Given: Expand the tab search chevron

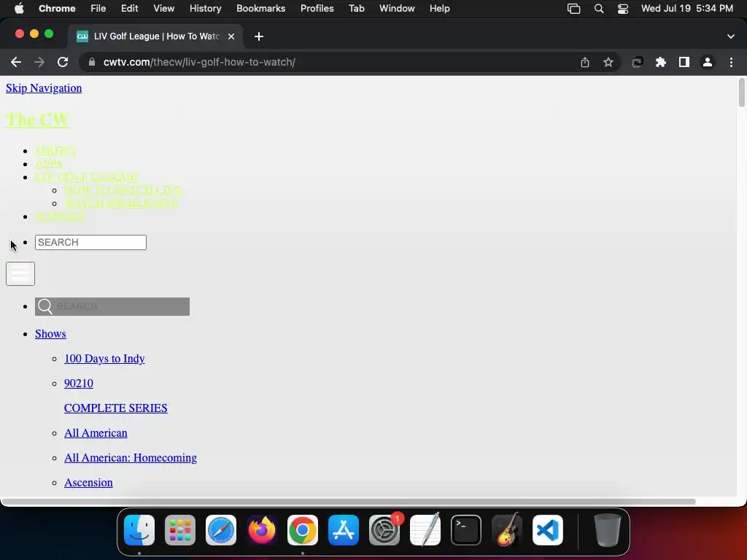Looking at the screenshot, I should 731,36.
